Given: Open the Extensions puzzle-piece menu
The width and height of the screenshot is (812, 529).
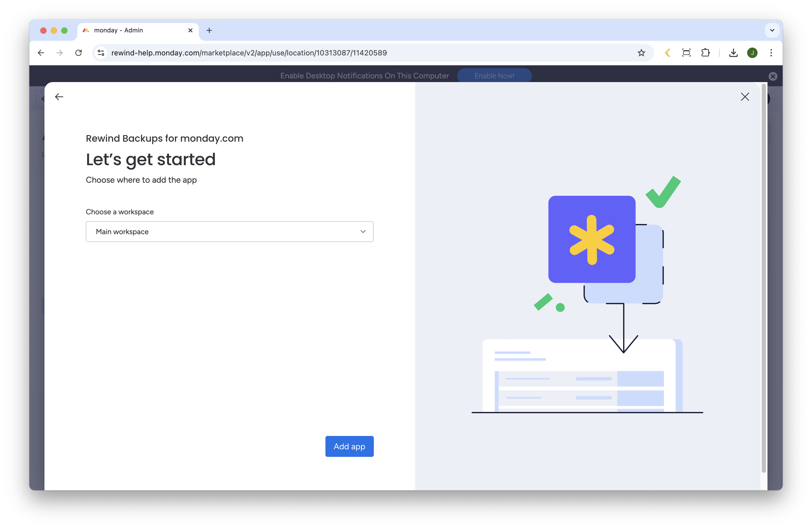Looking at the screenshot, I should (x=705, y=53).
